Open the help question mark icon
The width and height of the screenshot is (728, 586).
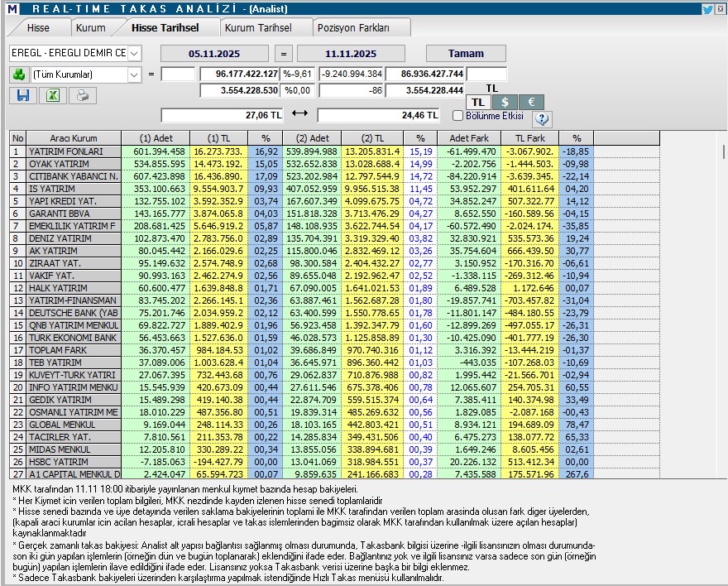coord(543,118)
